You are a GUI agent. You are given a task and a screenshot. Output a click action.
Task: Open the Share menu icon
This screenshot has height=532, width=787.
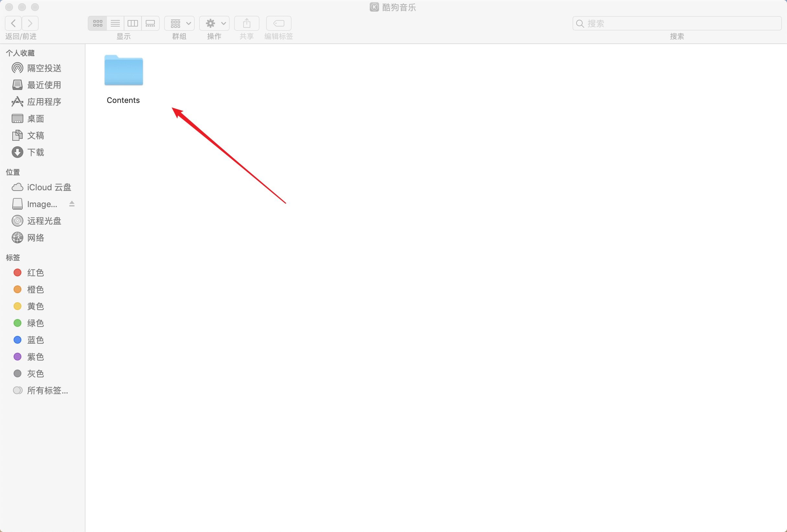[246, 23]
